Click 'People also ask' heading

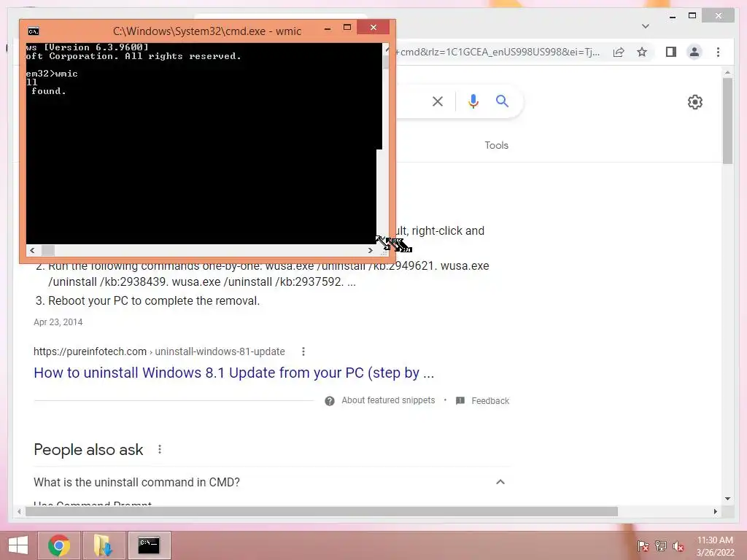(x=88, y=449)
